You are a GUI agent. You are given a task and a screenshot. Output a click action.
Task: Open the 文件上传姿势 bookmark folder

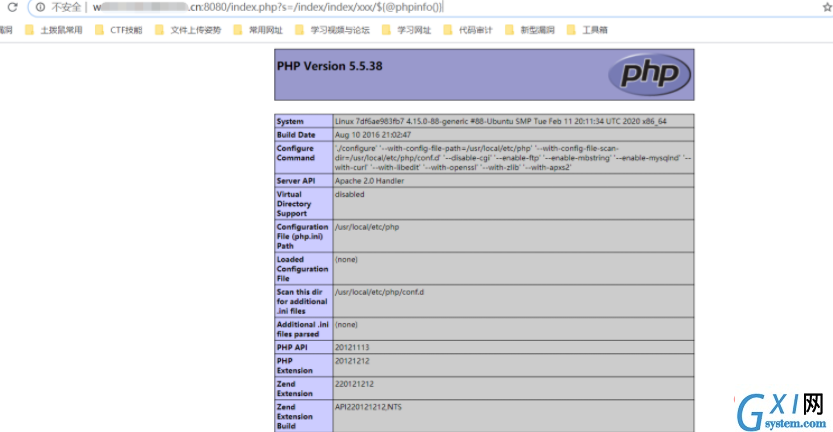point(188,30)
